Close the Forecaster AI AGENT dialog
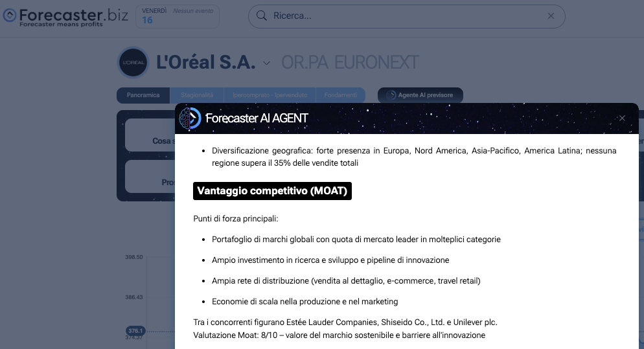 622,118
